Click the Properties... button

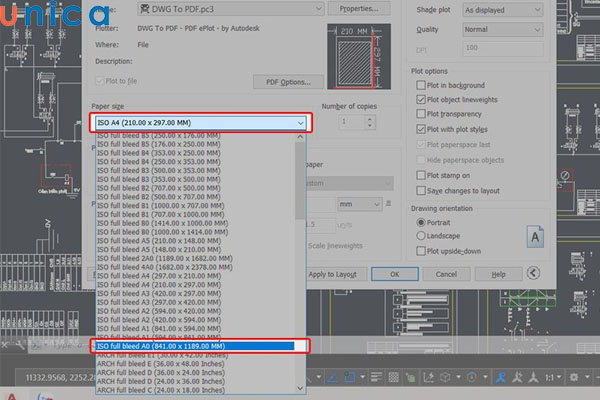coord(359,8)
